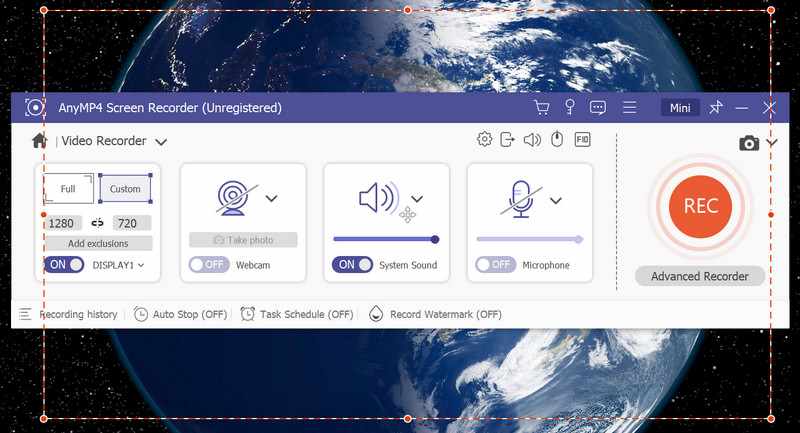Viewport: 800px width, 433px height.
Task: Open Task Schedule (OFF) settings
Action: point(306,314)
